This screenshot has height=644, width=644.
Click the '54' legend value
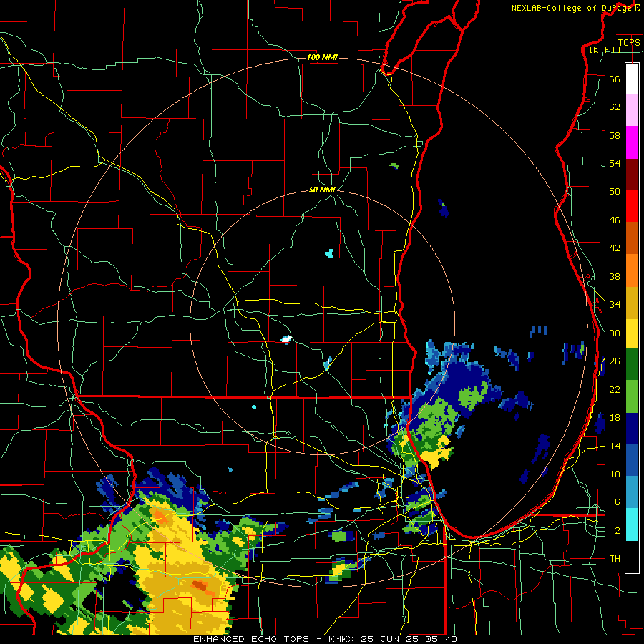tap(615, 163)
